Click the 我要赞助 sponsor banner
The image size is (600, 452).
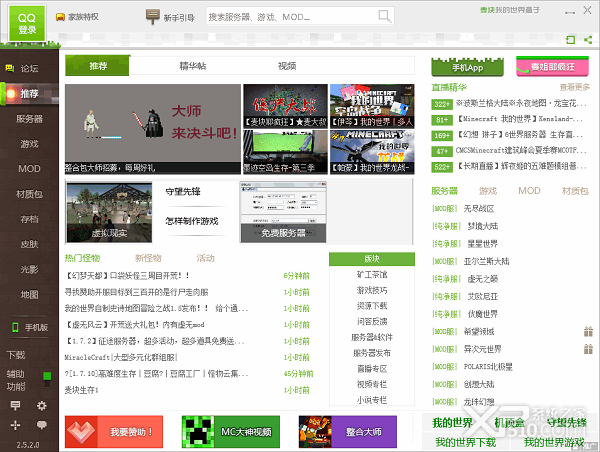click(x=114, y=432)
